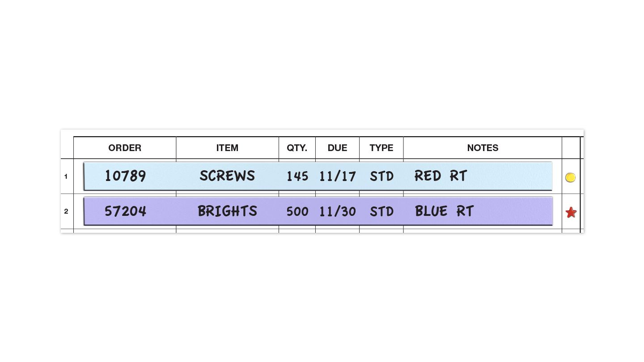The height and width of the screenshot is (362, 644).
Task: Select the BRIGHTS item entry
Action: 227,211
